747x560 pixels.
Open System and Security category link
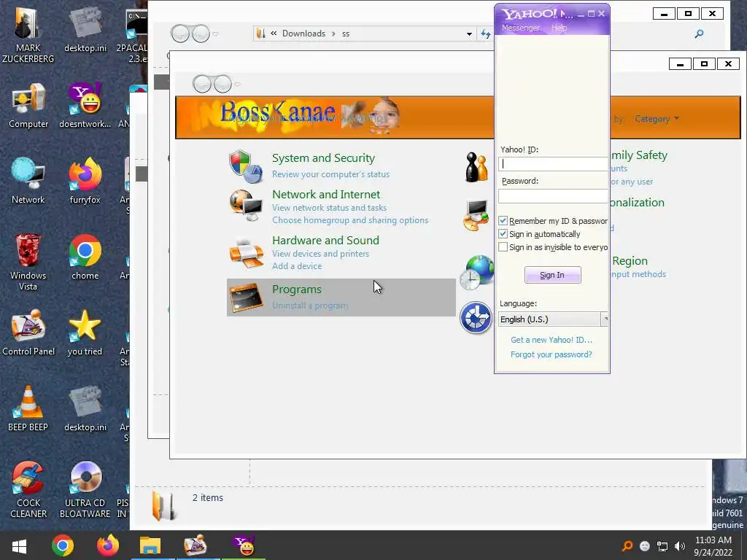[323, 158]
